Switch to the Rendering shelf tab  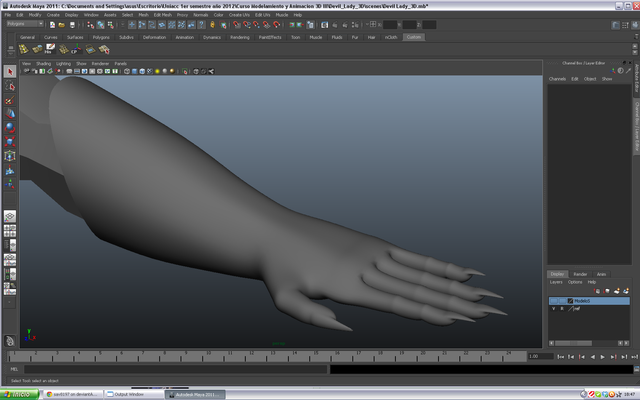(x=240, y=37)
